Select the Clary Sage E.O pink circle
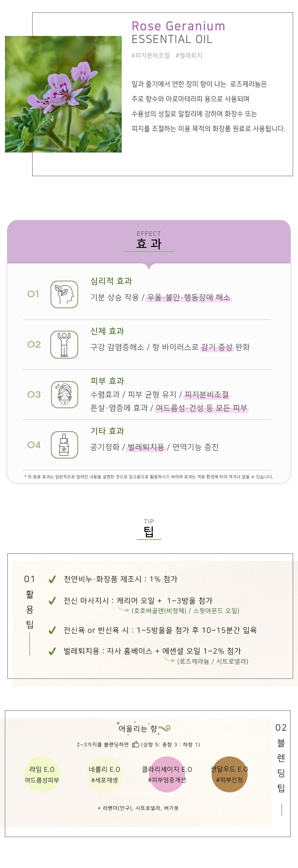The width and height of the screenshot is (298, 868). point(167,774)
